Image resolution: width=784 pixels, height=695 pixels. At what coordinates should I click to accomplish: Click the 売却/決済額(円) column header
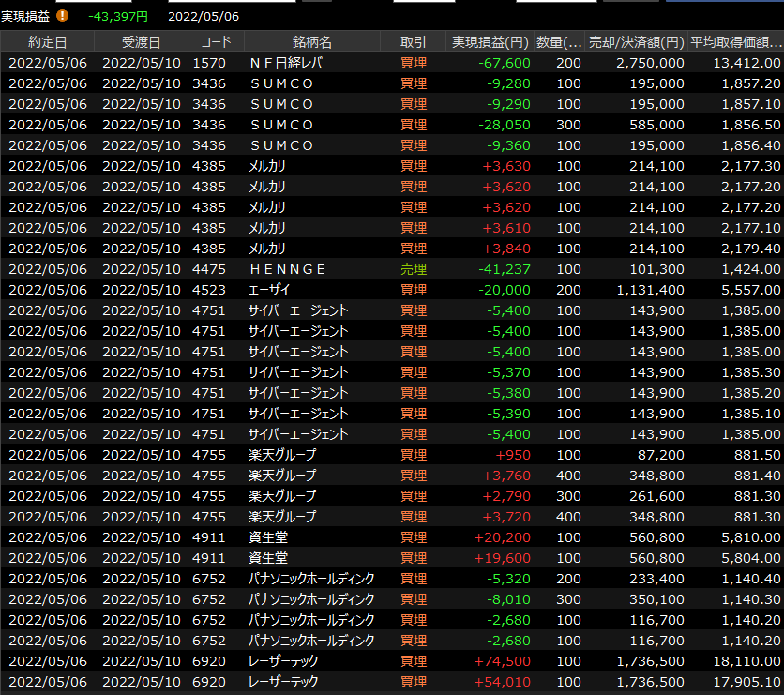pos(636,42)
